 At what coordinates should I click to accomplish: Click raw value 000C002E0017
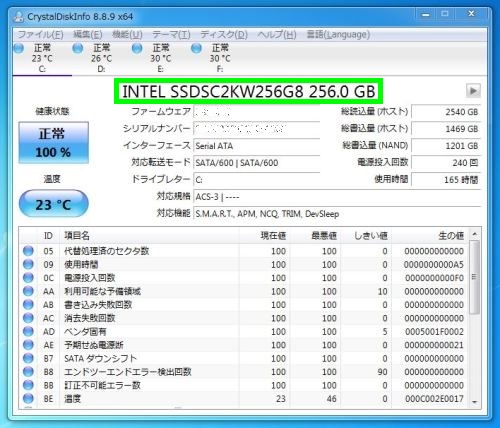[x=434, y=399]
